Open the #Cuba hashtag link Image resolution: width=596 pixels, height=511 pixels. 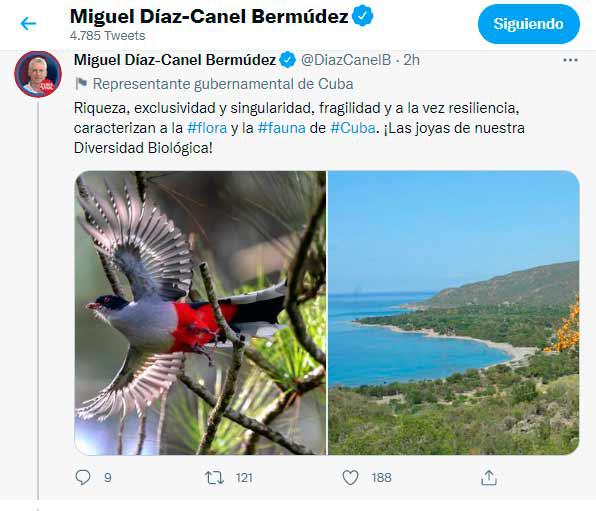(x=353, y=128)
